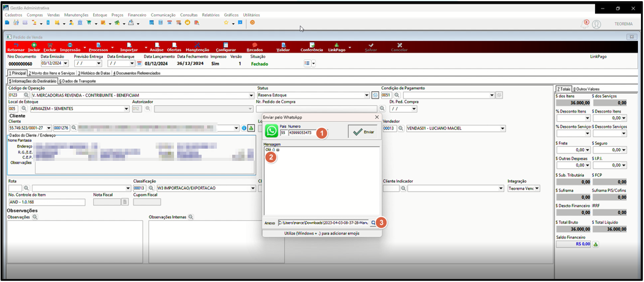This screenshot has width=644, height=282.
Task: Click the Impressão printer icon
Action: click(70, 45)
